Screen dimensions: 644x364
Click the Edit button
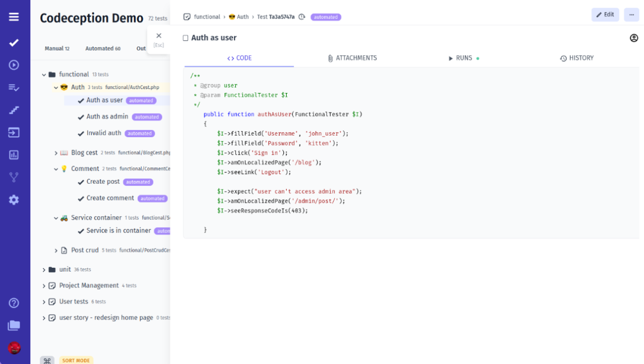coord(605,15)
